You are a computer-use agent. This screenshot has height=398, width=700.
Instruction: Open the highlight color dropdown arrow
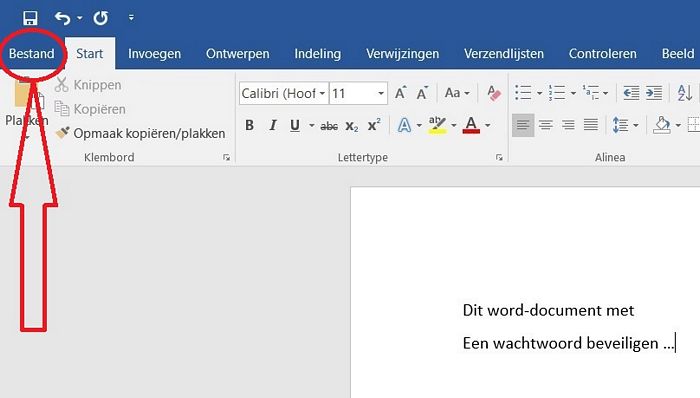pos(454,125)
